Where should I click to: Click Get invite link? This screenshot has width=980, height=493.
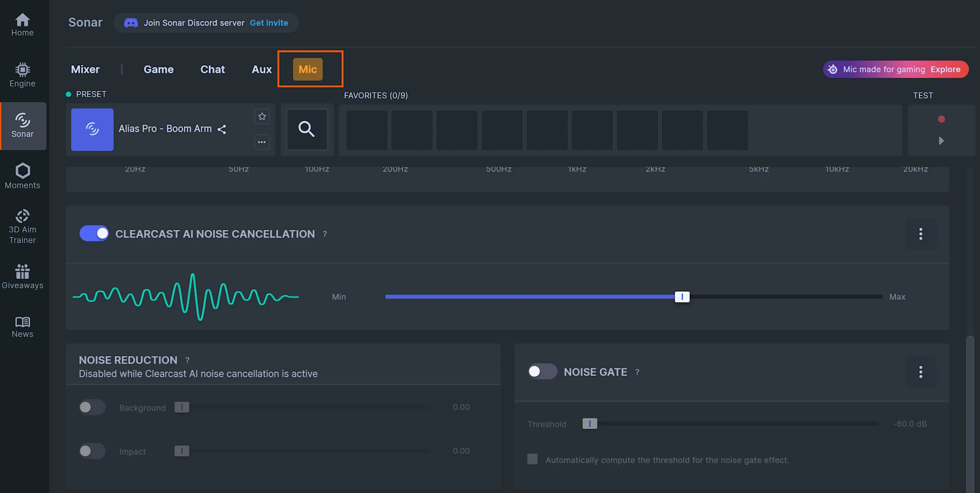click(269, 23)
